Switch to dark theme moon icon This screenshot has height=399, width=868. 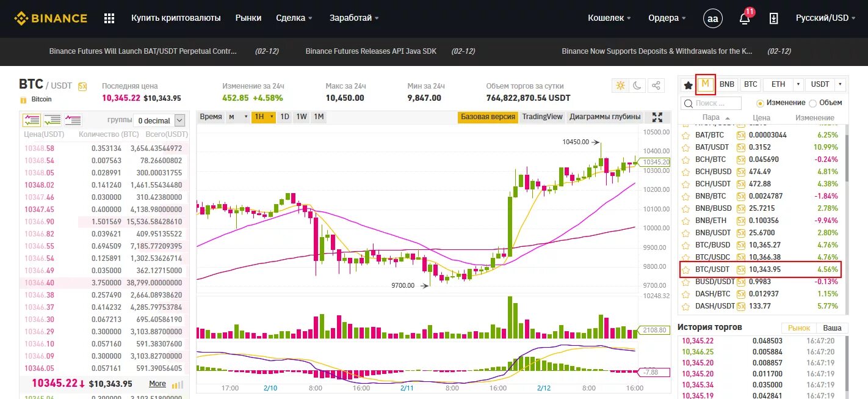[x=637, y=86]
